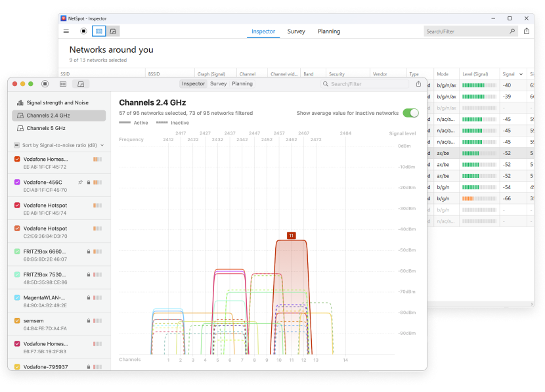The height and width of the screenshot is (392, 545).
Task: Click the lock icon on the semsem row
Action: pyautogui.click(x=89, y=321)
